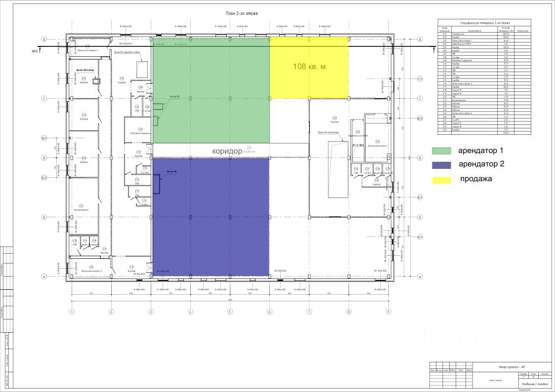The width and height of the screenshot is (555, 392).
Task: Click grid axis marker 2 below the plan
Action: (x=112, y=312)
